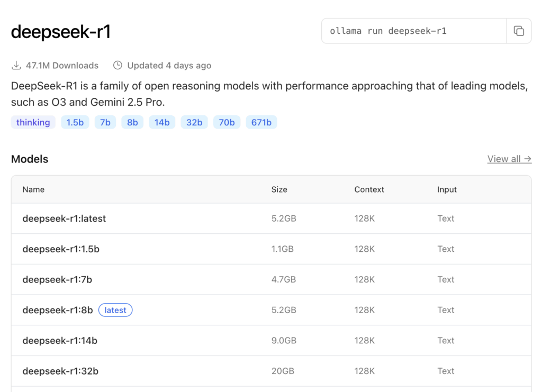Open the 32b tag
The width and height of the screenshot is (542, 392).
[x=194, y=122]
